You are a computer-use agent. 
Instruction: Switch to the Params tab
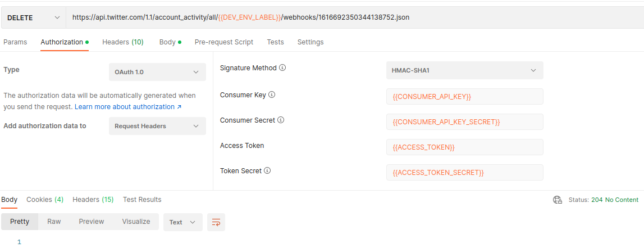(x=15, y=42)
